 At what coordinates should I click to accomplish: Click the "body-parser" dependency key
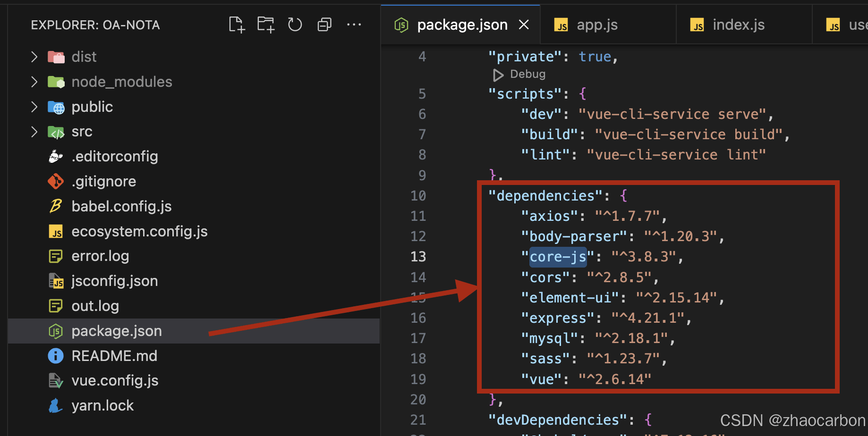574,236
